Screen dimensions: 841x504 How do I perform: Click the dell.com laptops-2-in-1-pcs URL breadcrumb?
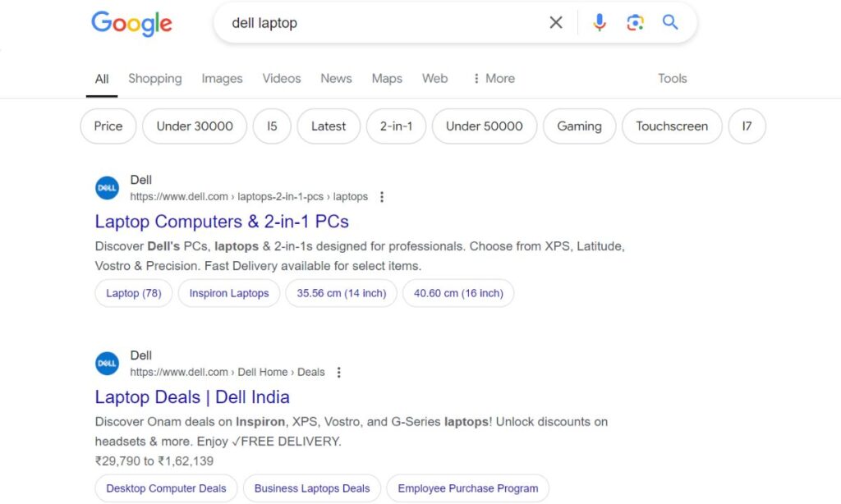[249, 197]
